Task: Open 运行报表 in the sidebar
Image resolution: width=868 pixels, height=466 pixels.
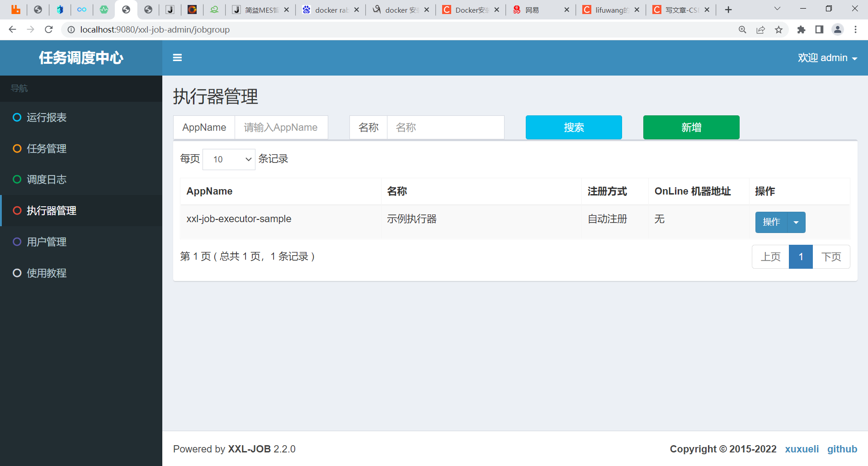Action: [x=81, y=118]
